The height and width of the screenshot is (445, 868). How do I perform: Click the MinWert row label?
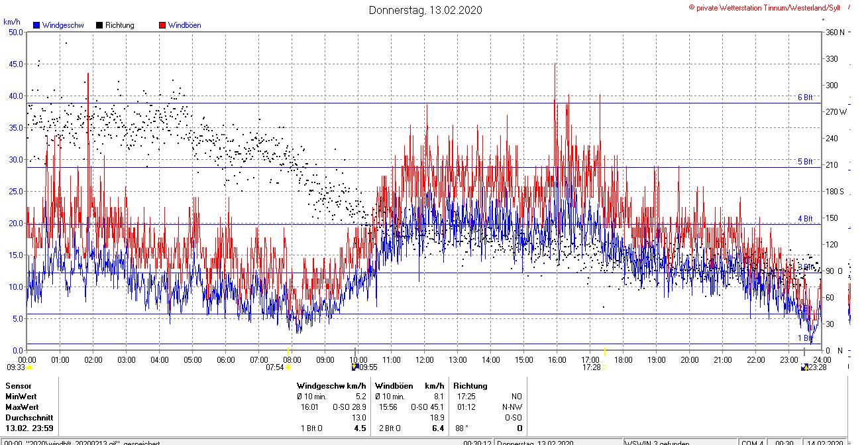pyautogui.click(x=21, y=397)
